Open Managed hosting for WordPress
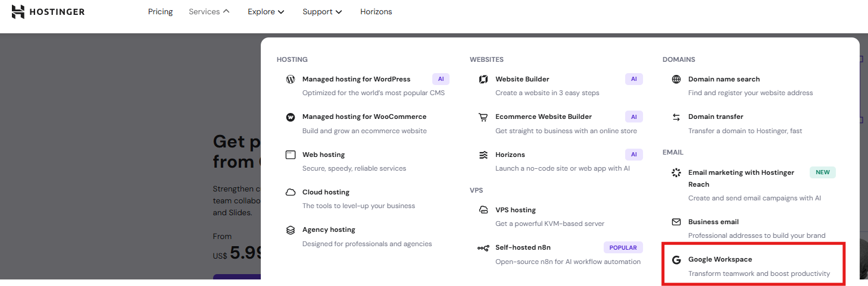 (x=356, y=79)
